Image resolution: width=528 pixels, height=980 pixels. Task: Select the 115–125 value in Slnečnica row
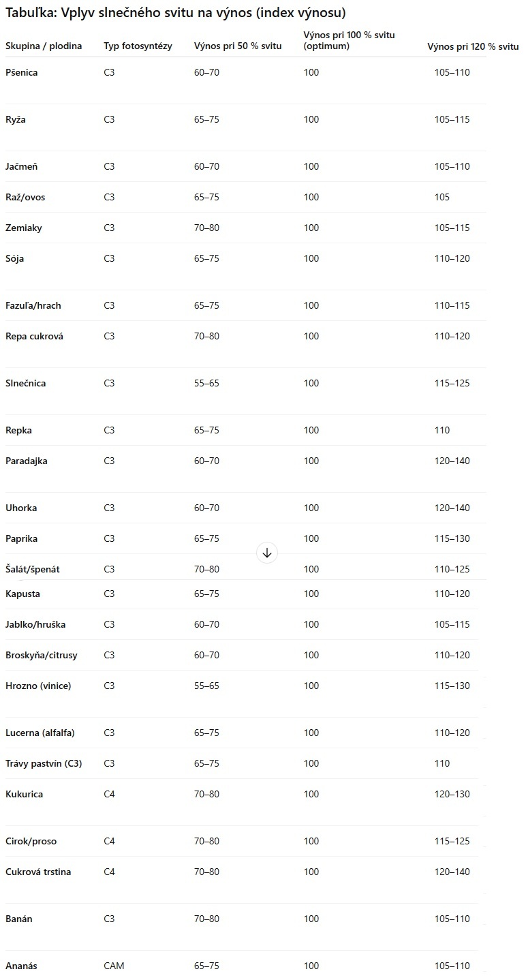452,383
